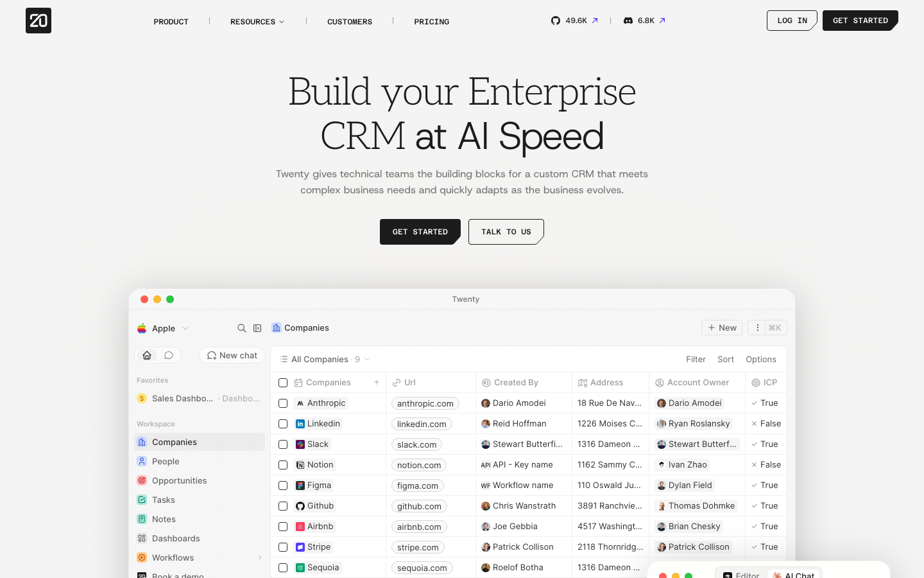Click the Airbnb company logo icon
Screen dimensions: 924x578
coord(300,527)
